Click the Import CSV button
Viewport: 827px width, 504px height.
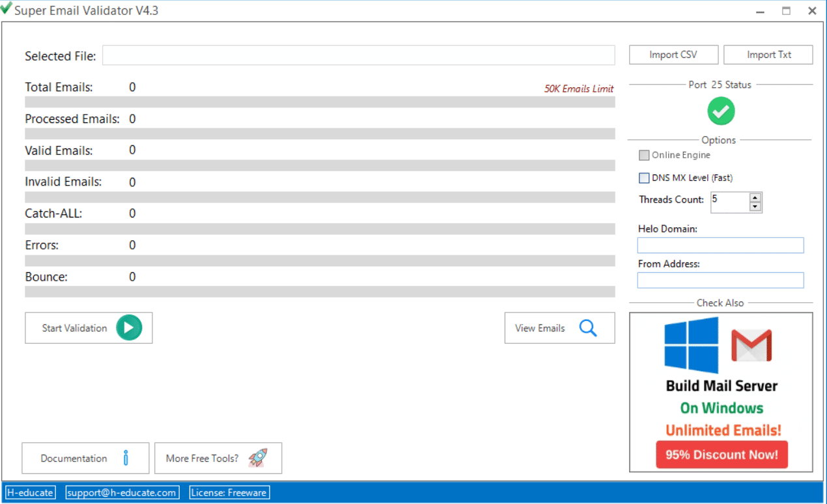[673, 55]
